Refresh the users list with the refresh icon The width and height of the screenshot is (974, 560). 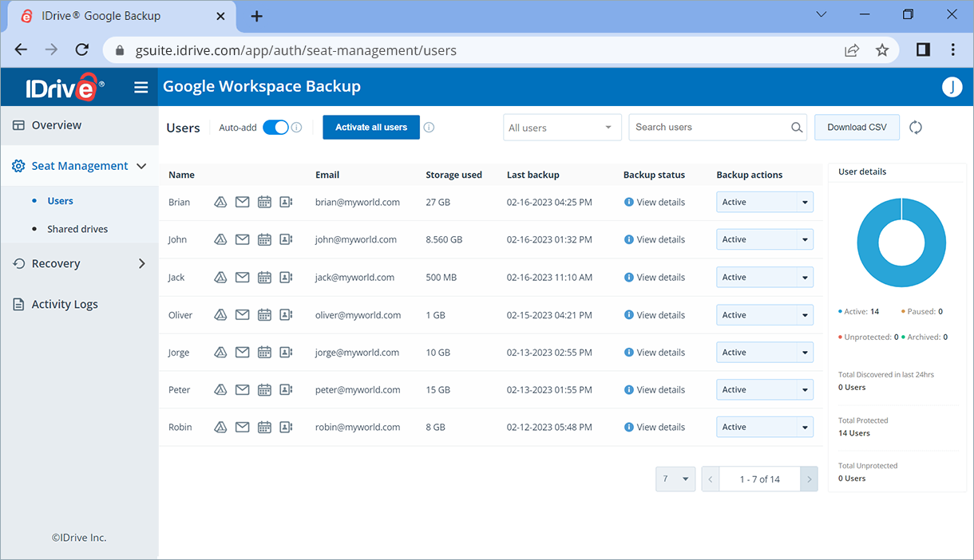pos(915,127)
